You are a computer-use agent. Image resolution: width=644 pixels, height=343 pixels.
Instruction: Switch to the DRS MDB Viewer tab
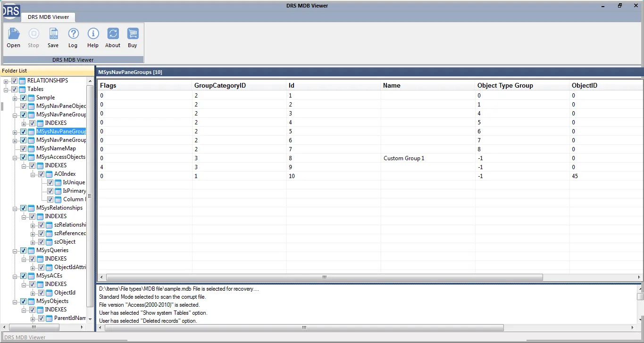(48, 17)
